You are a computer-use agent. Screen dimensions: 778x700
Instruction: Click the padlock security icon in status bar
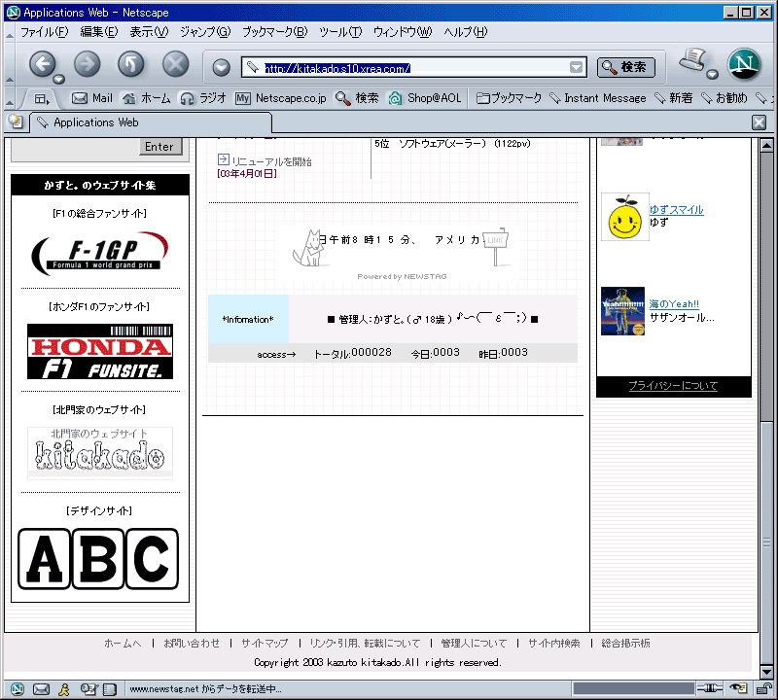pyautogui.click(x=764, y=688)
